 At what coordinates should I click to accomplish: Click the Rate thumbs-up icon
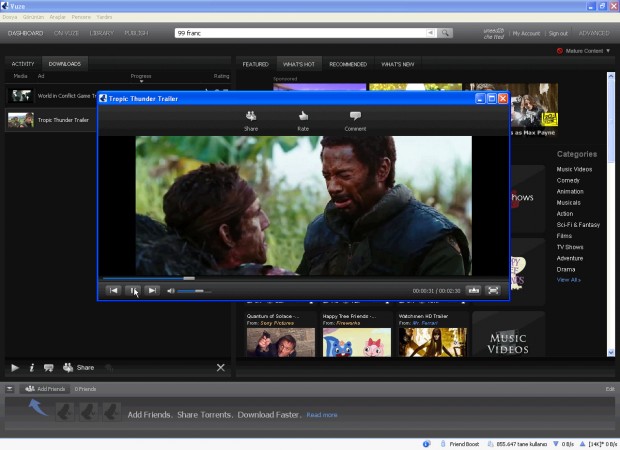pyautogui.click(x=303, y=116)
